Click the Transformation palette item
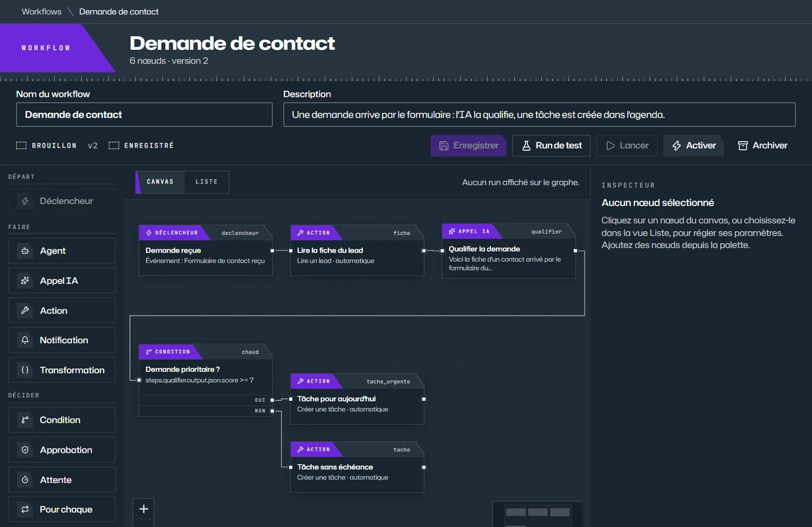 tap(62, 370)
